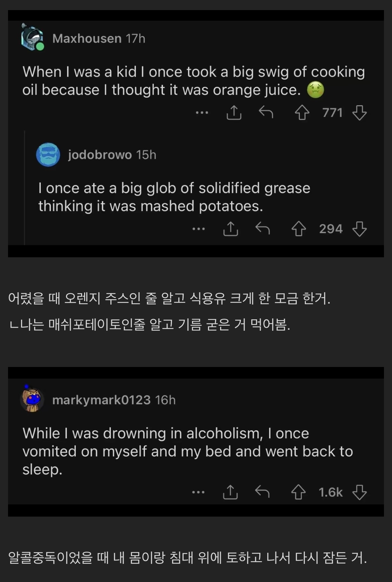The width and height of the screenshot is (392, 582).
Task: Share jodobrowo's reply
Action: click(x=231, y=229)
